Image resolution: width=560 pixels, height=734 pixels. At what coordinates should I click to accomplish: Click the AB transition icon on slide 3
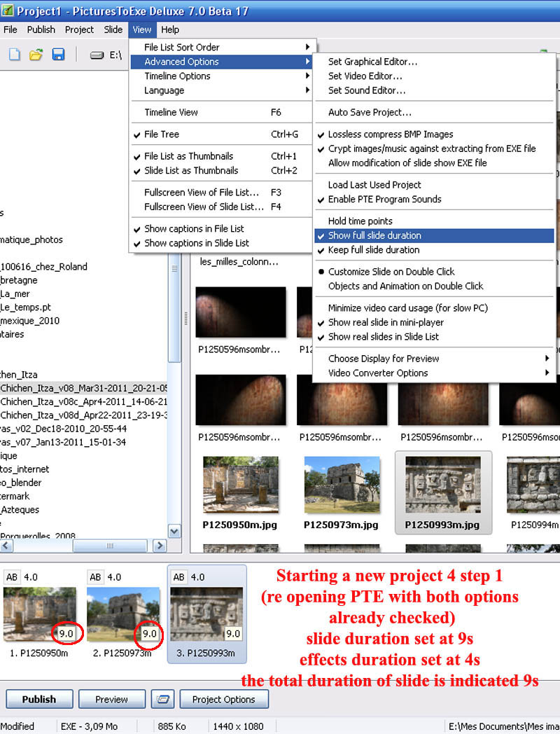180,577
